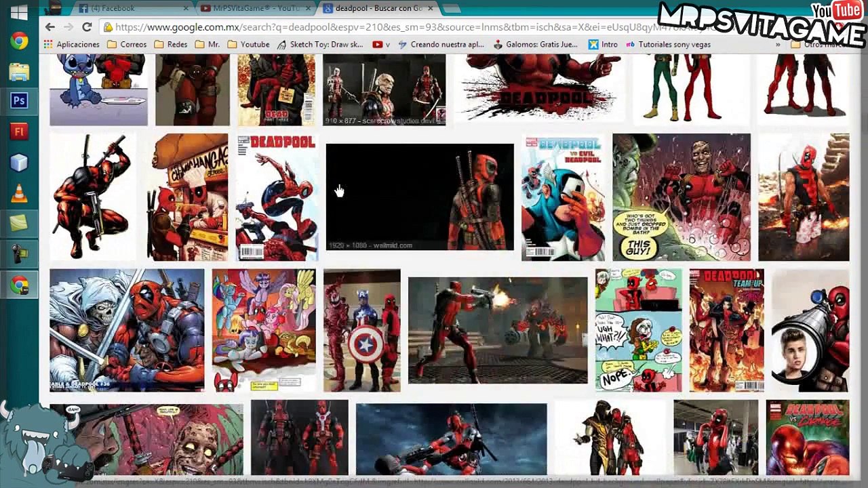The width and height of the screenshot is (868, 488).
Task: Open the two Deadpool figures dark image
Action: 300,437
